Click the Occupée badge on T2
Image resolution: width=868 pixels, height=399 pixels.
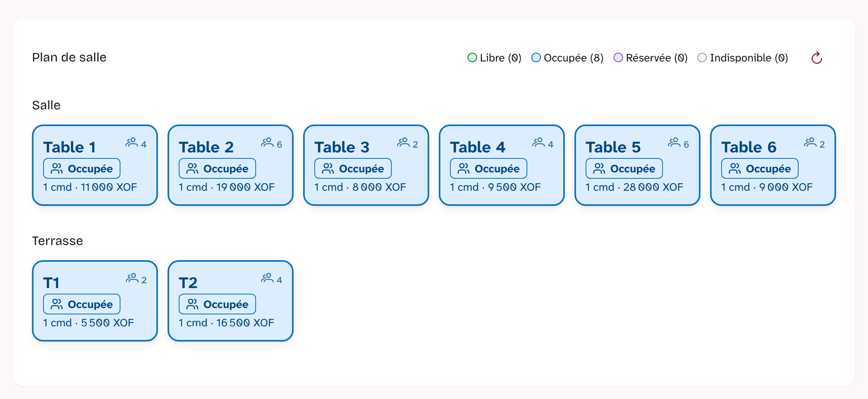(217, 304)
